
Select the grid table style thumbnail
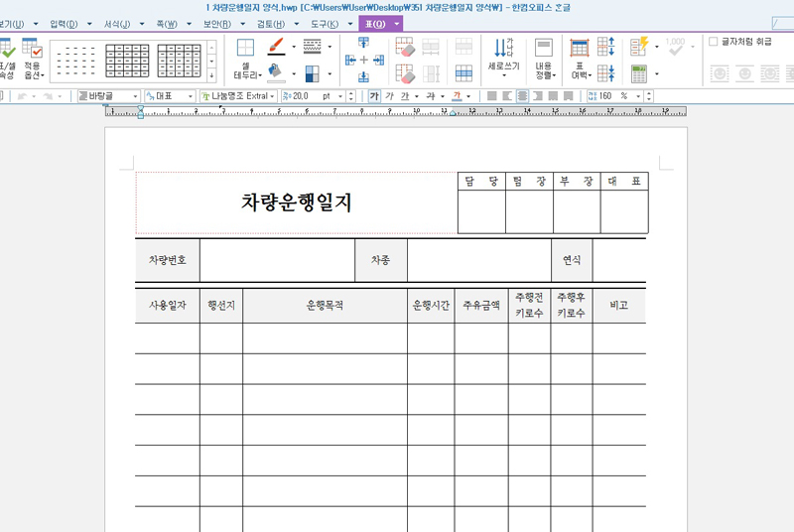click(127, 61)
